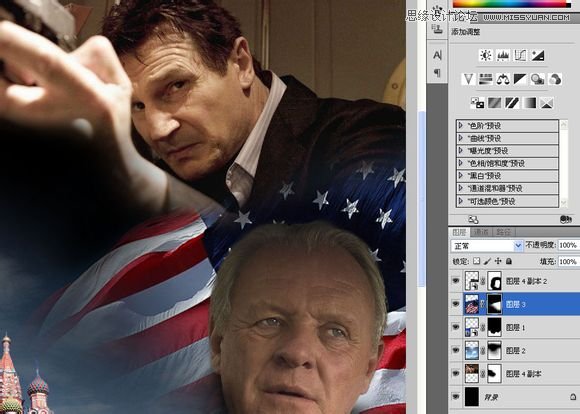The width and height of the screenshot is (580, 414).
Task: Click the 填充 value field
Action: coord(569,262)
